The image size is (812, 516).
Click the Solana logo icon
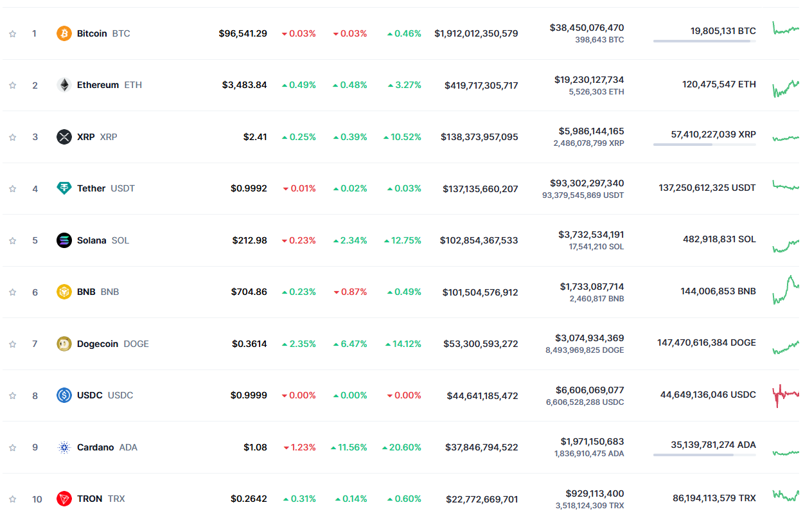64,240
